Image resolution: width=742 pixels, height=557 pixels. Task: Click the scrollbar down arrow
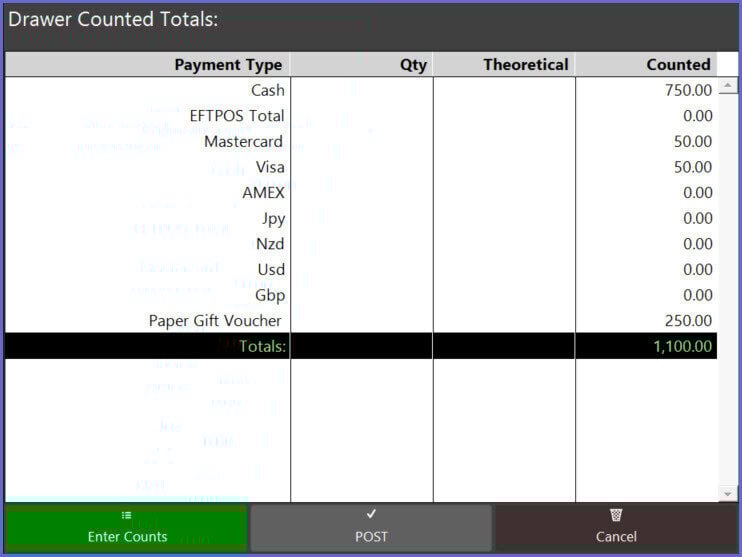pos(727,494)
